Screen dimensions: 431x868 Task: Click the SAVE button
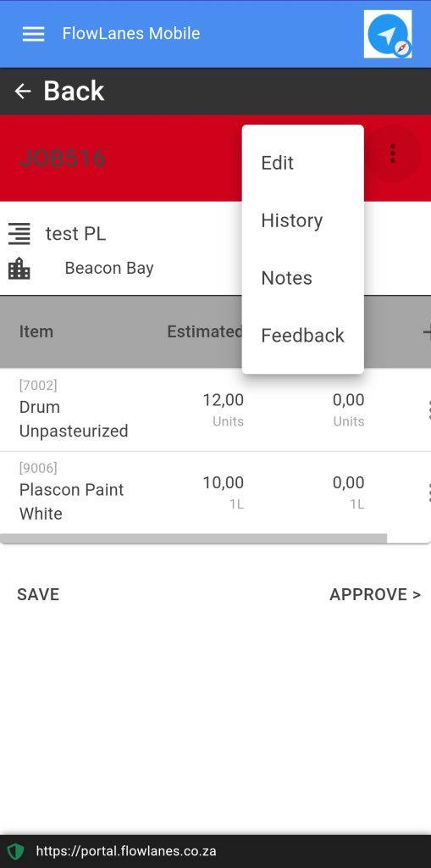(38, 594)
